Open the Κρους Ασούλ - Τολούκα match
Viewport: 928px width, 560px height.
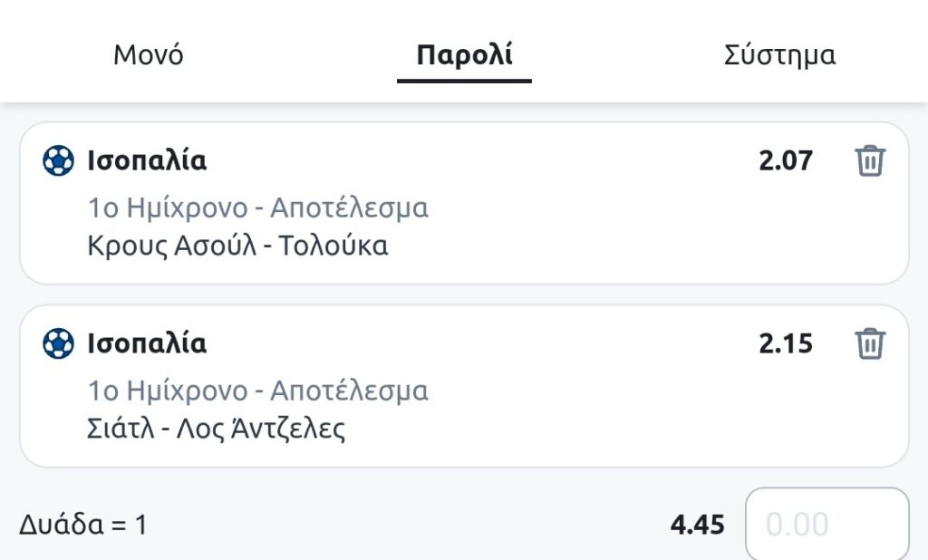tap(237, 246)
